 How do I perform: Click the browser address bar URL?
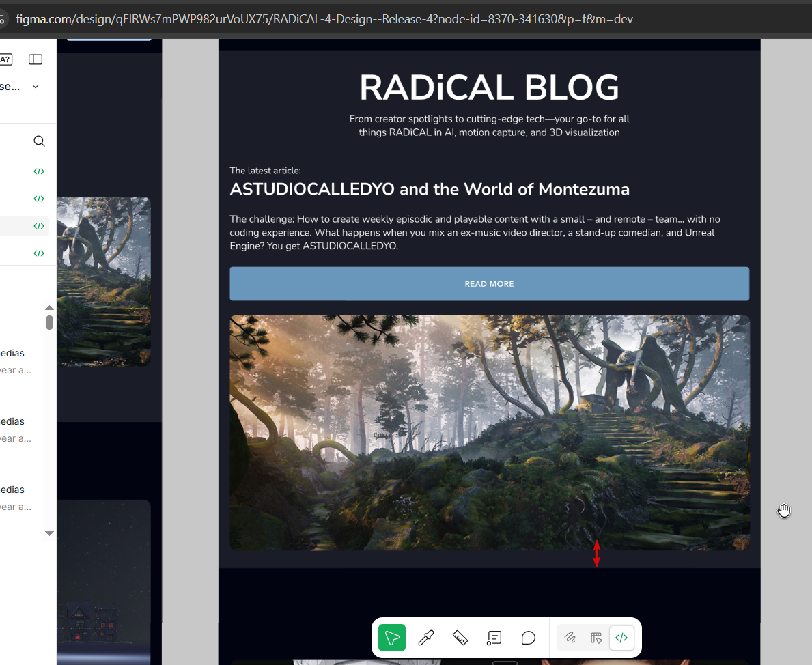tap(324, 19)
